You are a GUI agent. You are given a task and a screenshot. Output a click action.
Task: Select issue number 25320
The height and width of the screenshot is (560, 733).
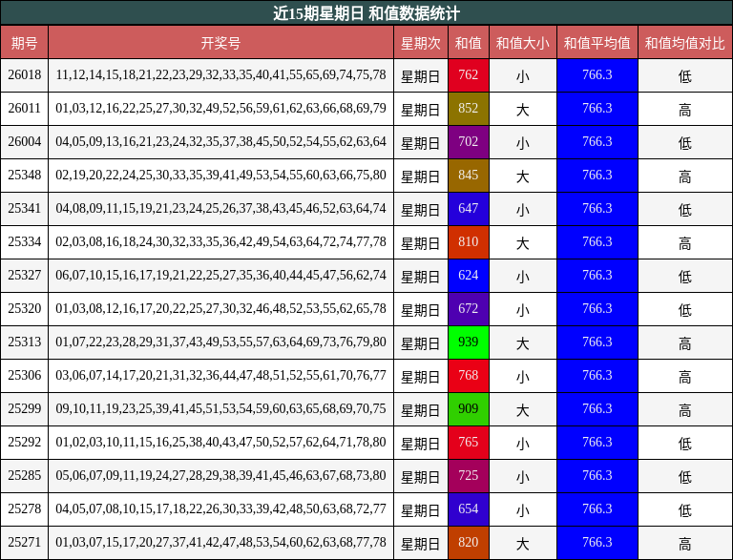coord(24,309)
